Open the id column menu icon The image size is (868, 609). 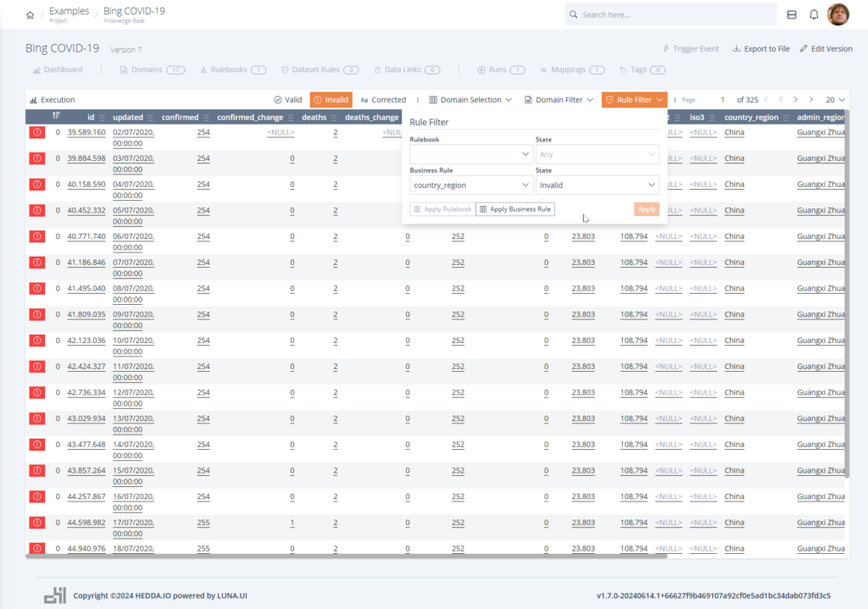pyautogui.click(x=103, y=118)
